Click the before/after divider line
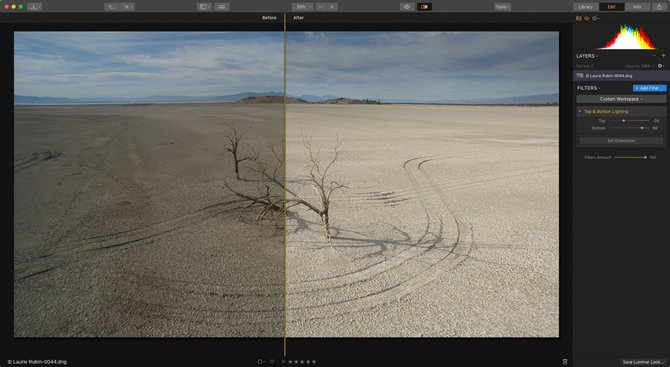The image size is (670, 367). 285,184
